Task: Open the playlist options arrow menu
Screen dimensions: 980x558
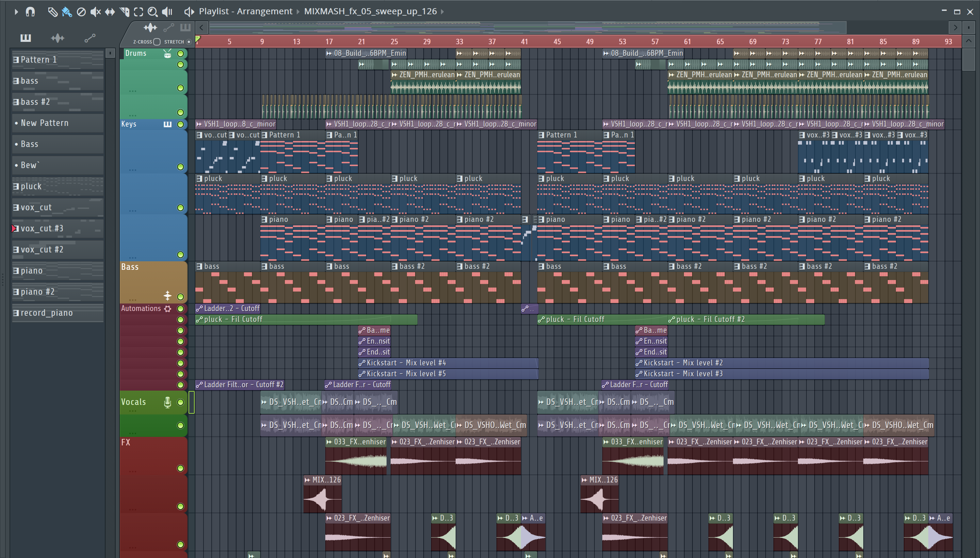Action: coord(16,12)
